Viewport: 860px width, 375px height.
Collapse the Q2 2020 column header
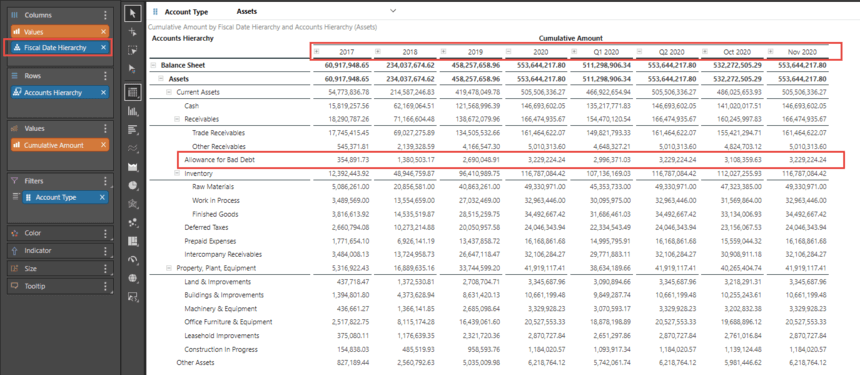(x=640, y=52)
